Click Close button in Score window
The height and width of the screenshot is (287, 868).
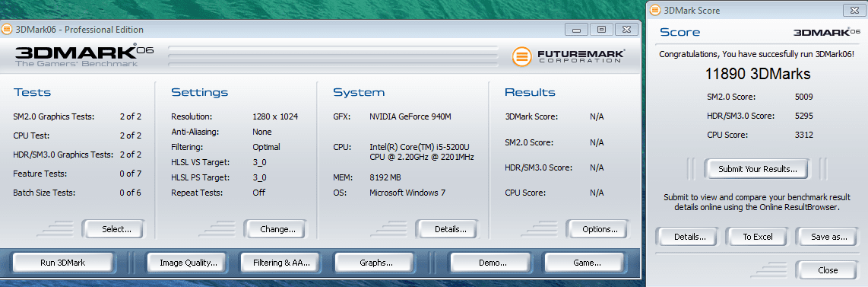point(827,270)
